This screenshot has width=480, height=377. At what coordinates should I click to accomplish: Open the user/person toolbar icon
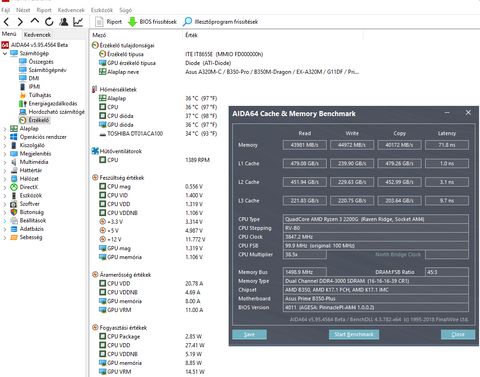tap(63, 22)
